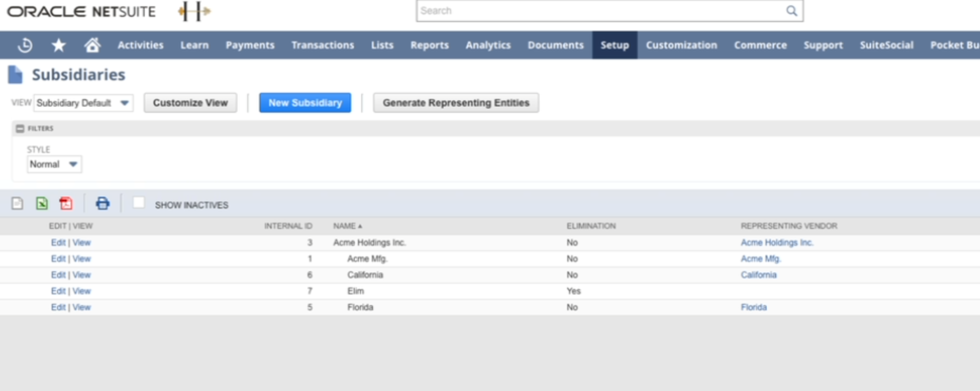The height and width of the screenshot is (391, 980).
Task: View the Florida subsidiary
Action: [x=82, y=307]
